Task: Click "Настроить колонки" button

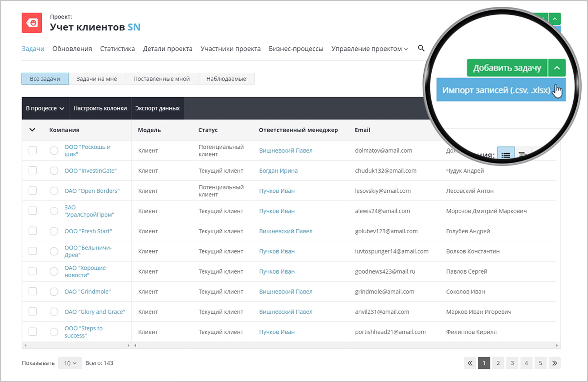Action: pos(100,108)
